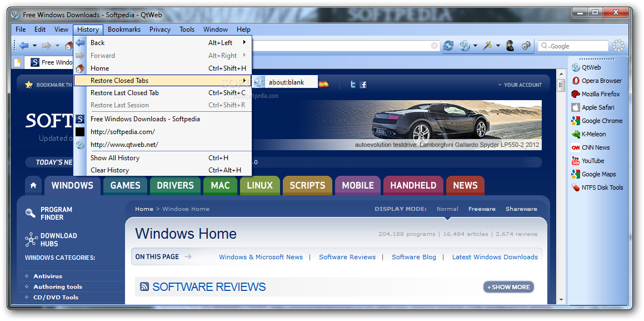Click the magic wand toolbar icon
Screen dimensions: 644x321
(487, 46)
